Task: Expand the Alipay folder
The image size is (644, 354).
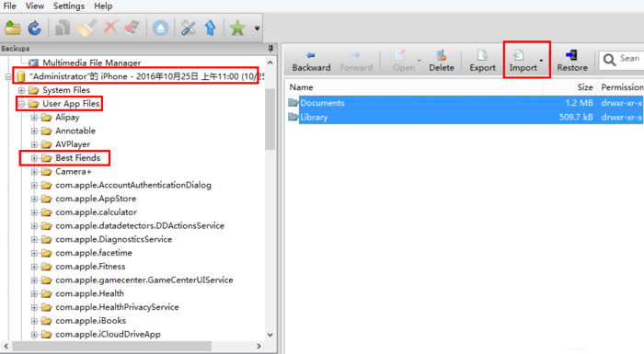Action: 34,117
